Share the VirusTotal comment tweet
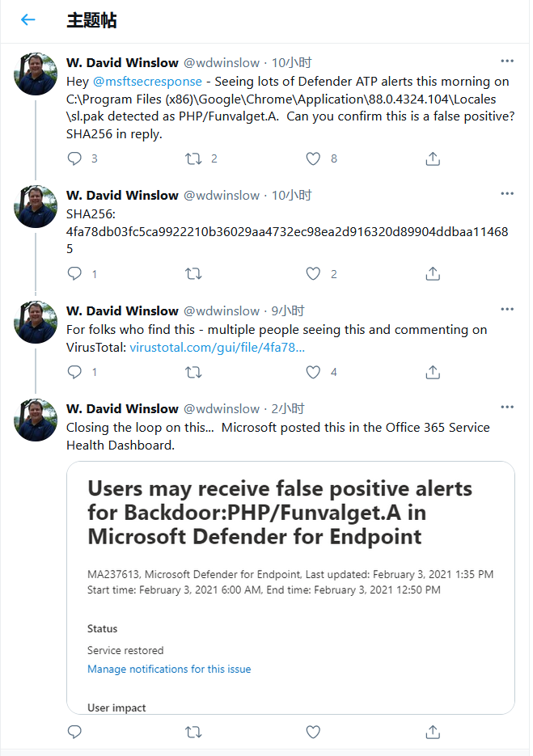This screenshot has height=756, width=533. (433, 372)
